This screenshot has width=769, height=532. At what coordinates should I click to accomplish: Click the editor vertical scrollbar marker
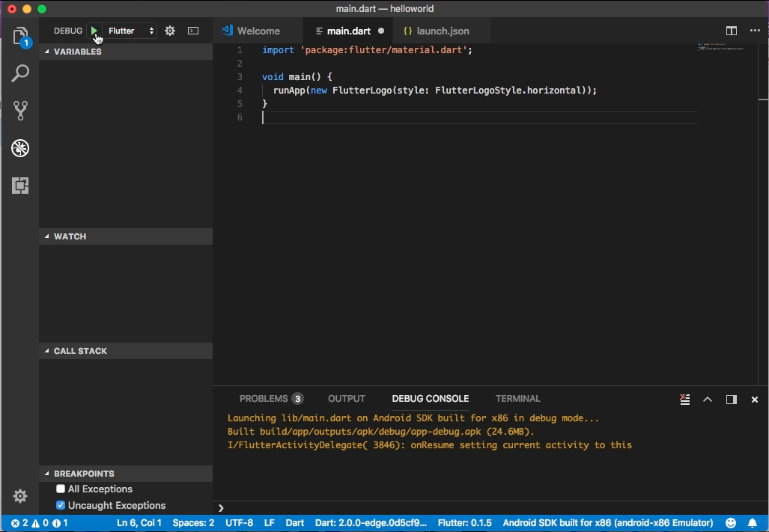(x=763, y=100)
